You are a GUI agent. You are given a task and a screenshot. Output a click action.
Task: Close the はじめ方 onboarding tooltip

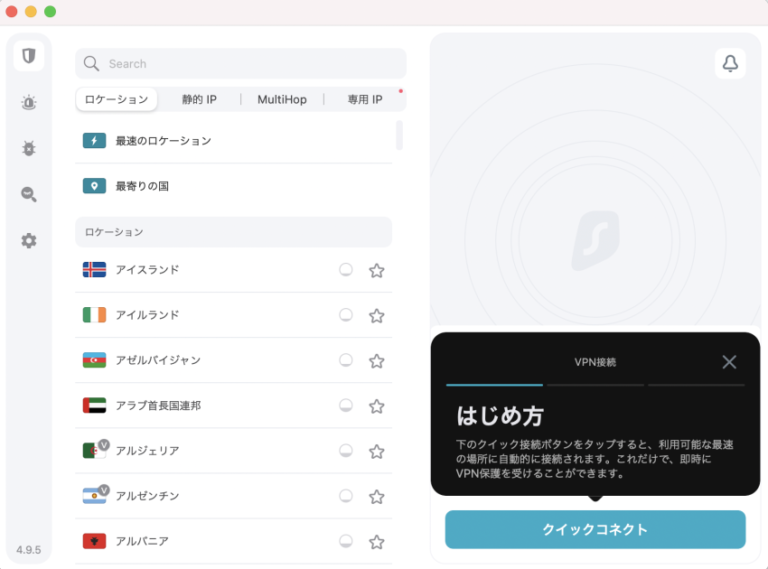tap(729, 362)
